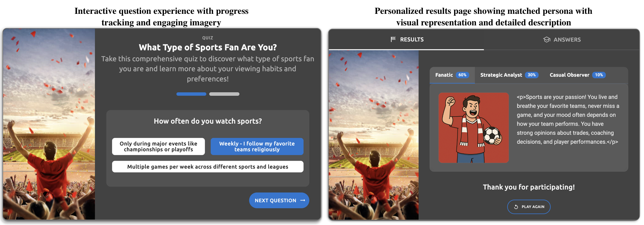This screenshot has height=225, width=644.
Task: Click the 60% badge next to Fanatic
Action: (462, 75)
